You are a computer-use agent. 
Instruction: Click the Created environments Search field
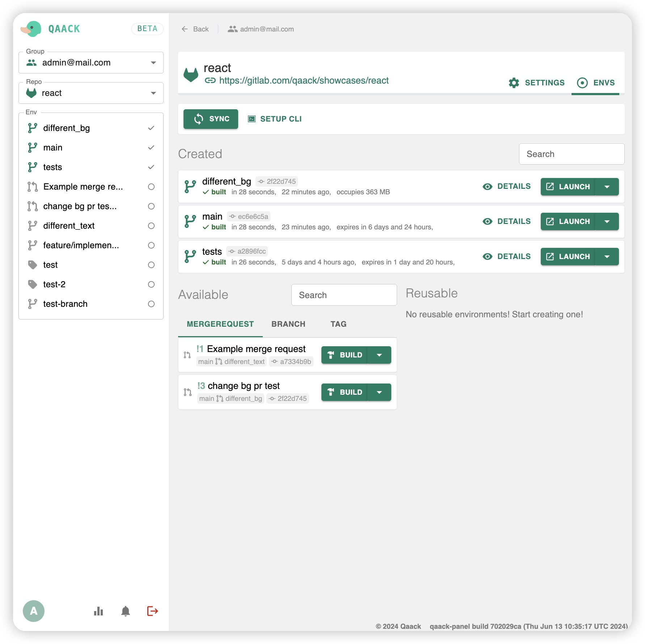click(572, 154)
